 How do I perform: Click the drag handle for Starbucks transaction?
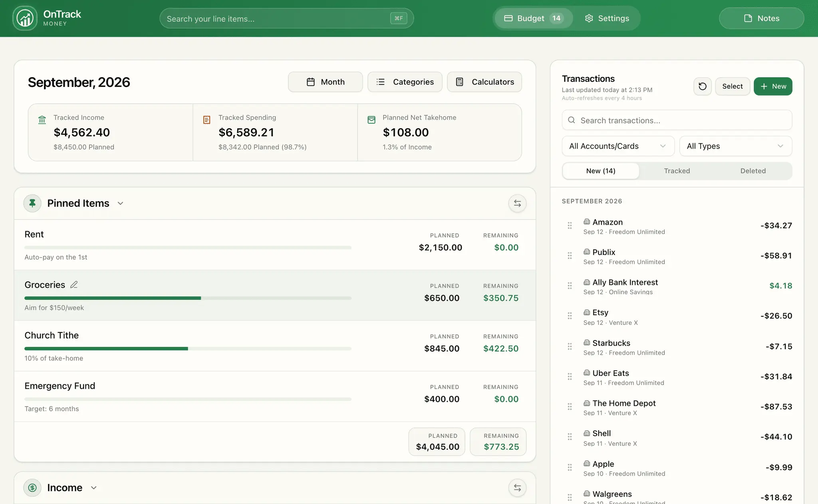pos(570,346)
